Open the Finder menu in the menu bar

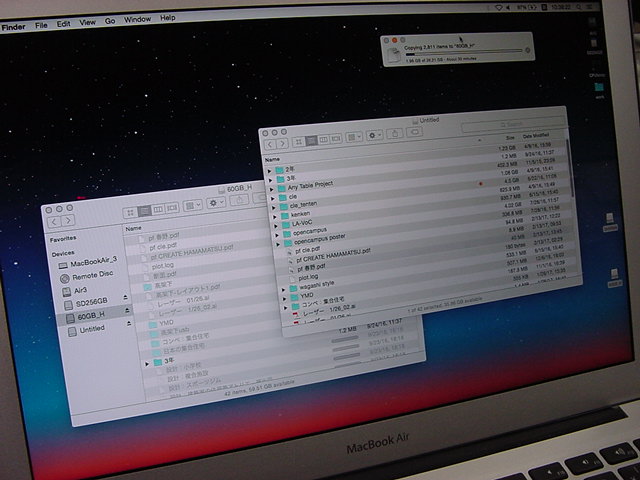13,27
